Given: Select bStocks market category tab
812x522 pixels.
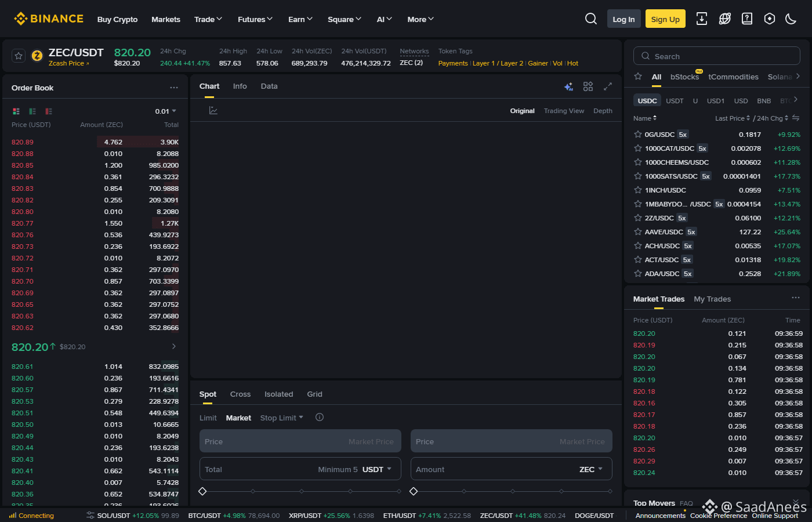Looking at the screenshot, I should (x=684, y=77).
